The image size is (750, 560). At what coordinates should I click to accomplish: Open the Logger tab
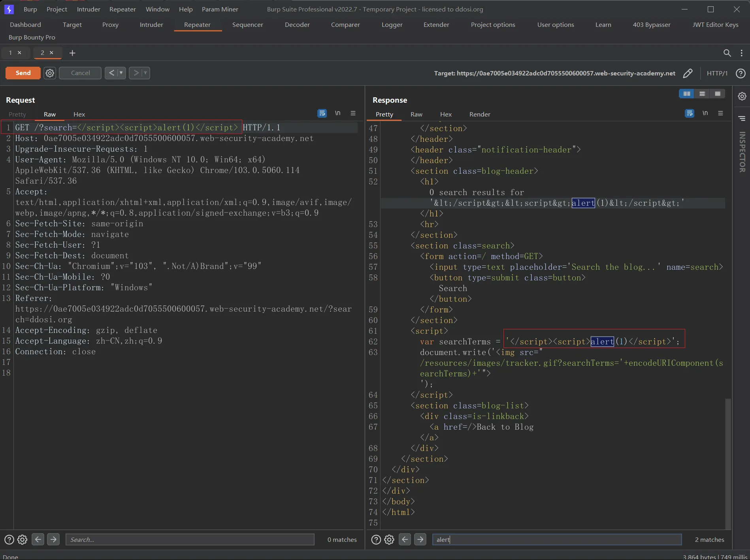pos(392,24)
